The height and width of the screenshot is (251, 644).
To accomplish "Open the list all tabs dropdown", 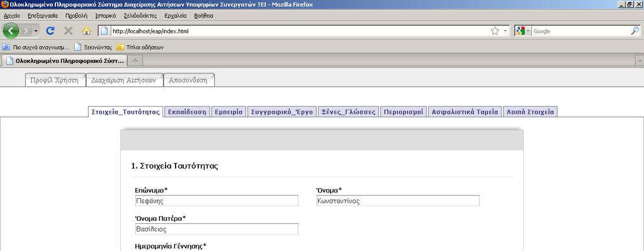I will [640, 60].
